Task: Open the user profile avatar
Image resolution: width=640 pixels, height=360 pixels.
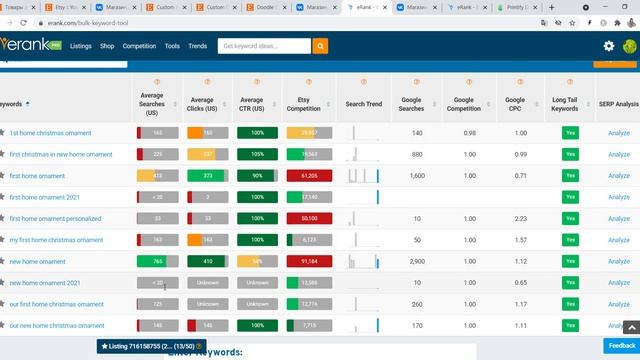Action: pos(629,46)
